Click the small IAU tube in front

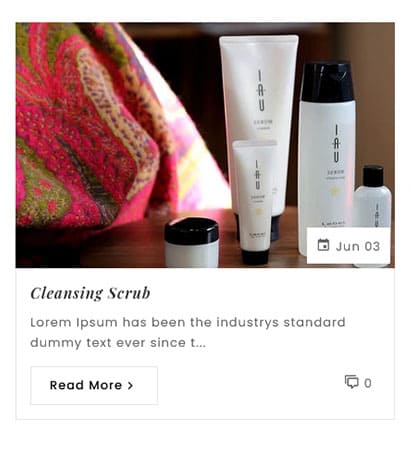click(x=255, y=200)
